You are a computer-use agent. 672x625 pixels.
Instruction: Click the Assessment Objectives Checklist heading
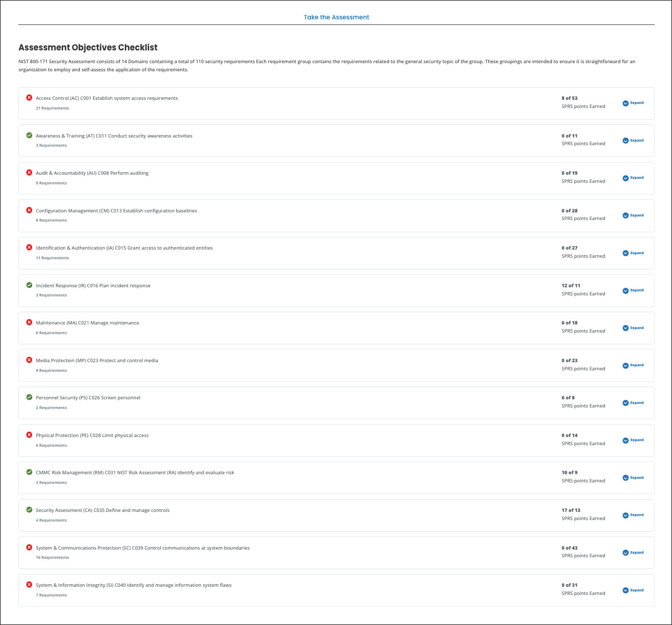(88, 47)
